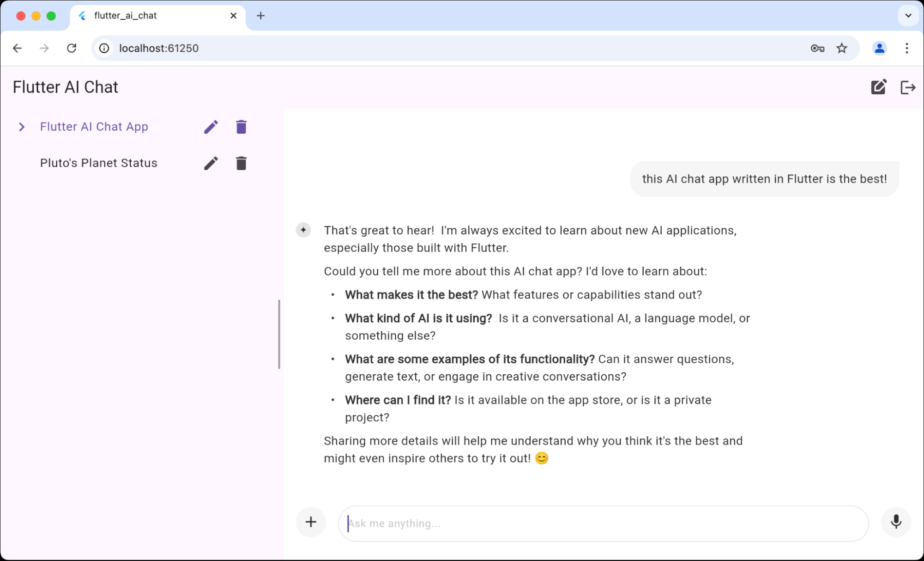Image resolution: width=924 pixels, height=561 pixels.
Task: Open the Chrome three-dot menu
Action: 907,48
